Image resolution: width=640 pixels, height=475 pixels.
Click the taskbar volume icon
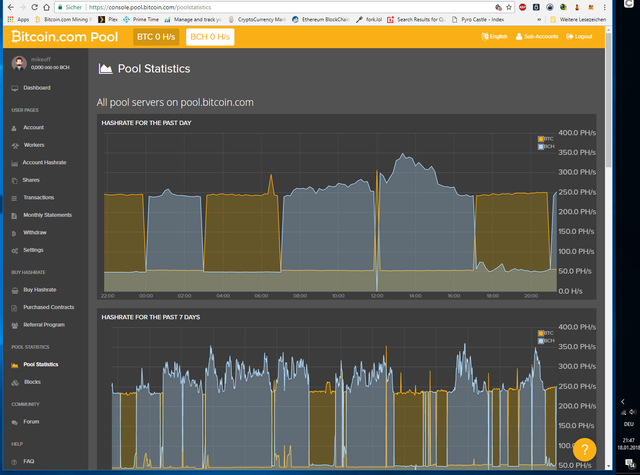pyautogui.click(x=633, y=412)
